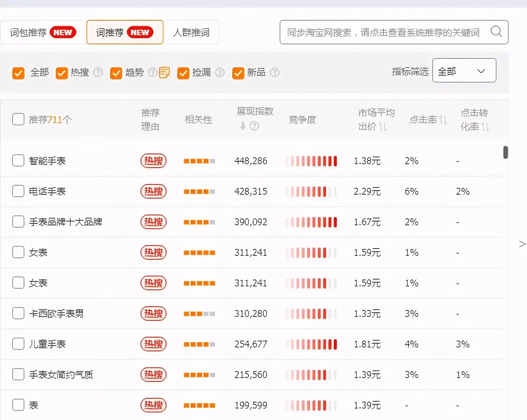Click the 1.67元 bid value
The height and width of the screenshot is (420, 527).
point(367,222)
